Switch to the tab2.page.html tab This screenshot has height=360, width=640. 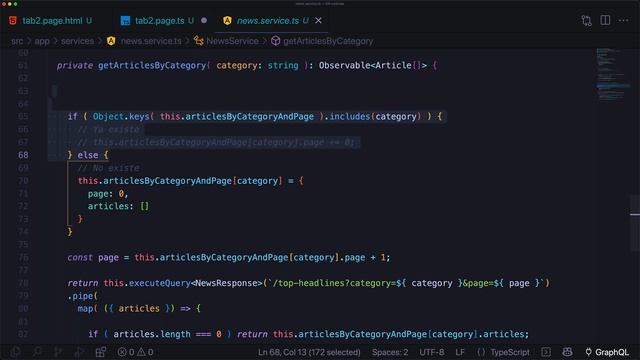52,20
